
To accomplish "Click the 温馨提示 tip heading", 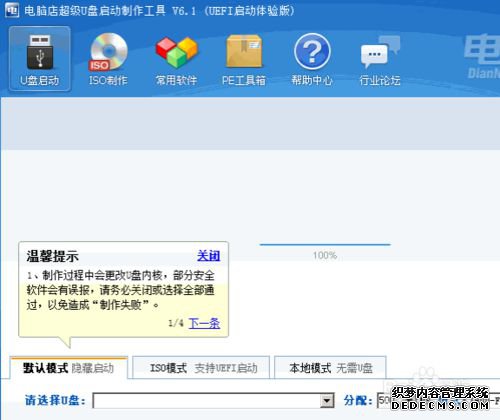I will coord(53,256).
